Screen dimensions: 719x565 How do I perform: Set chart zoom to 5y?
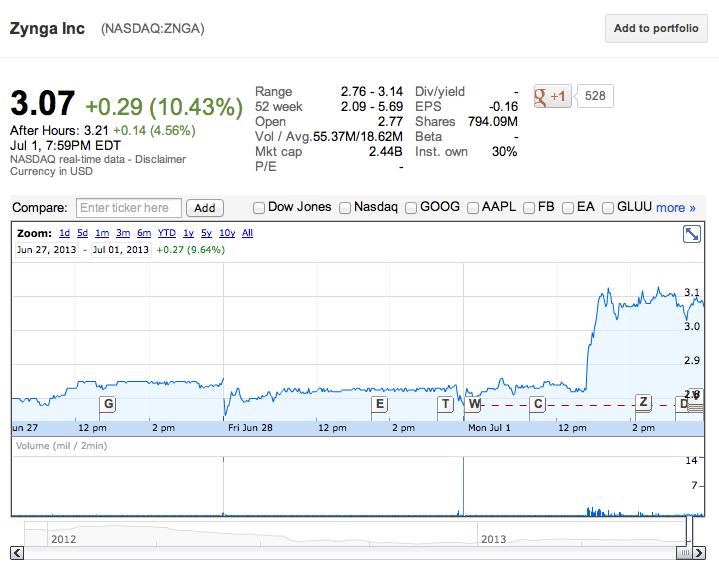coord(206,233)
